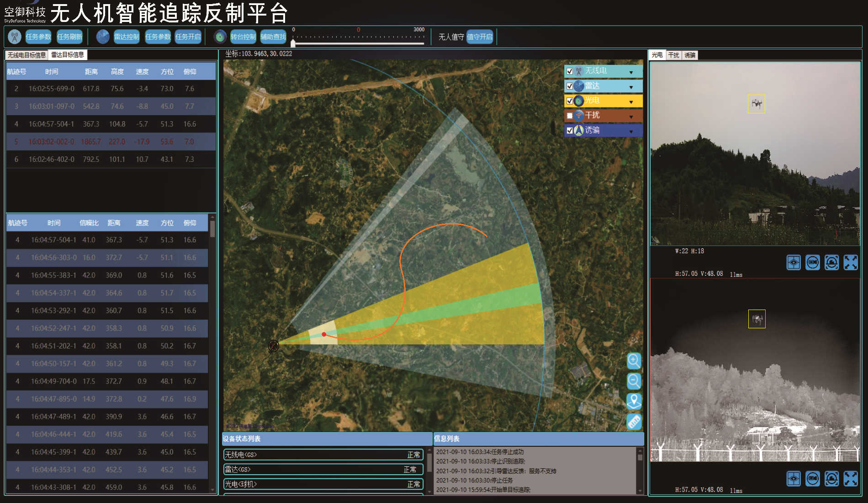Select the turntable control globe icon
The height and width of the screenshot is (503, 868).
tap(219, 36)
